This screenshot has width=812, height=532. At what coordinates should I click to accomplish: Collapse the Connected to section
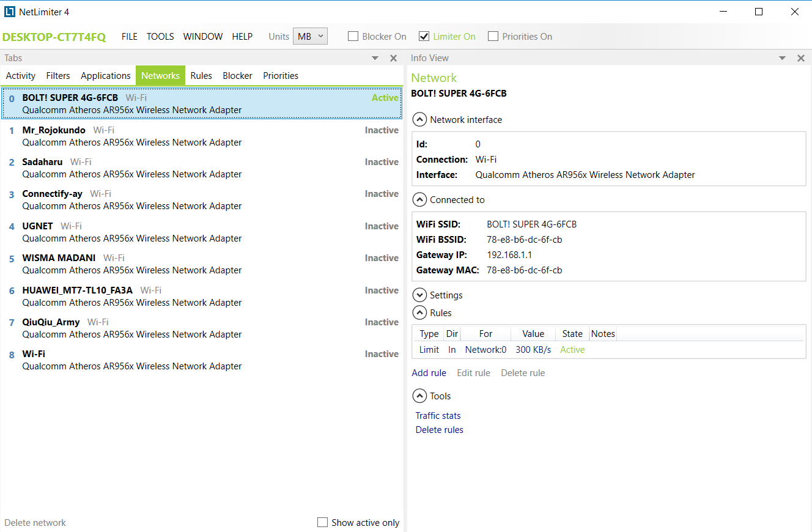point(419,200)
